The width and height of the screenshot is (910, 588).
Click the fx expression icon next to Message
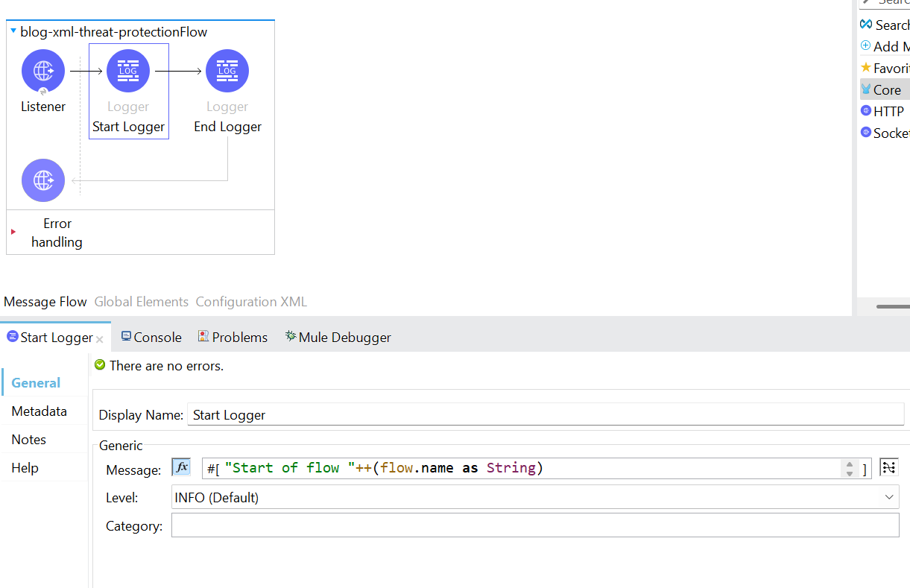click(180, 467)
